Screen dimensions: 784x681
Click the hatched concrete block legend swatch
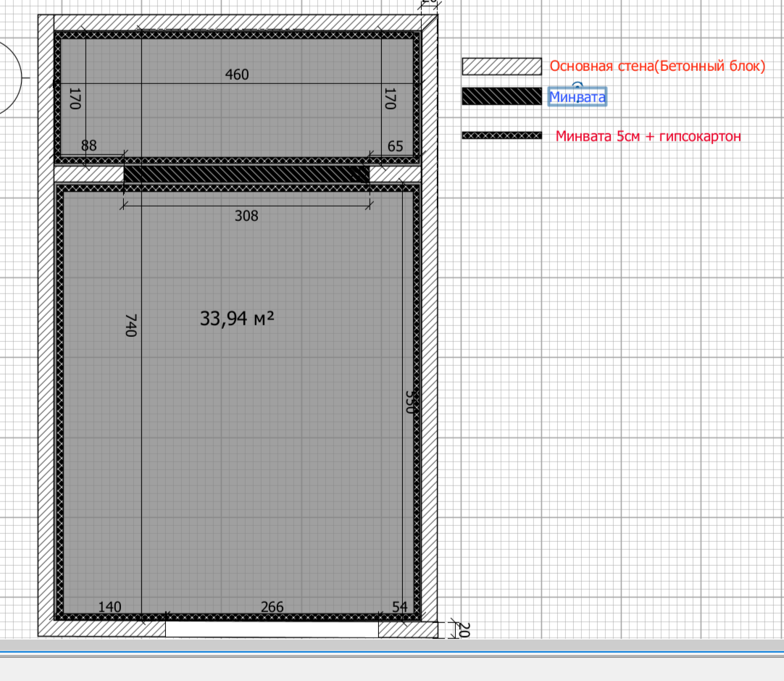[502, 67]
